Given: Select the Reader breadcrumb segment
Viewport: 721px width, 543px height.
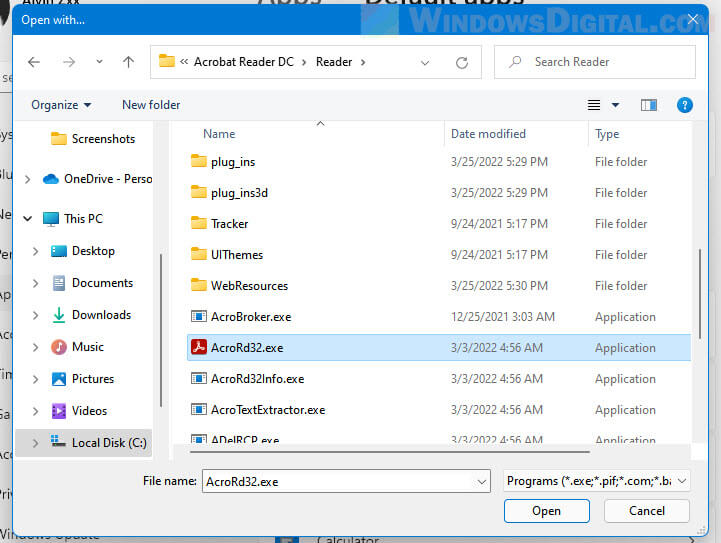Looking at the screenshot, I should (334, 62).
